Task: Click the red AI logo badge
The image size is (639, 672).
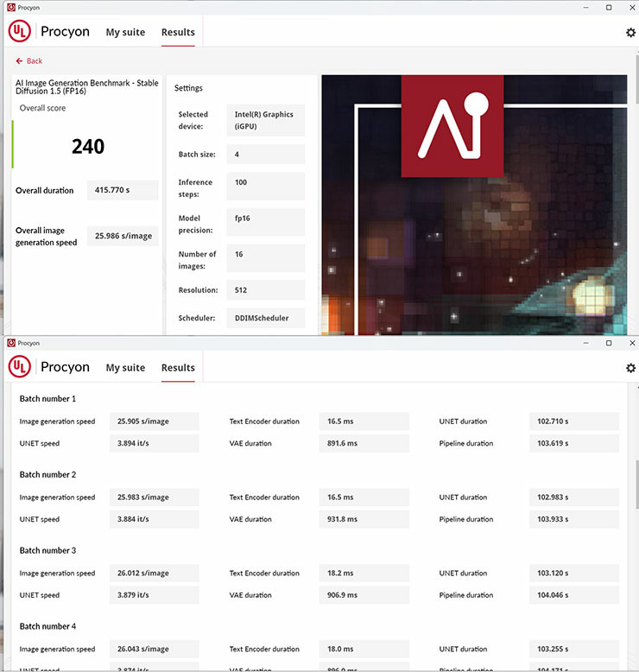Action: (452, 126)
